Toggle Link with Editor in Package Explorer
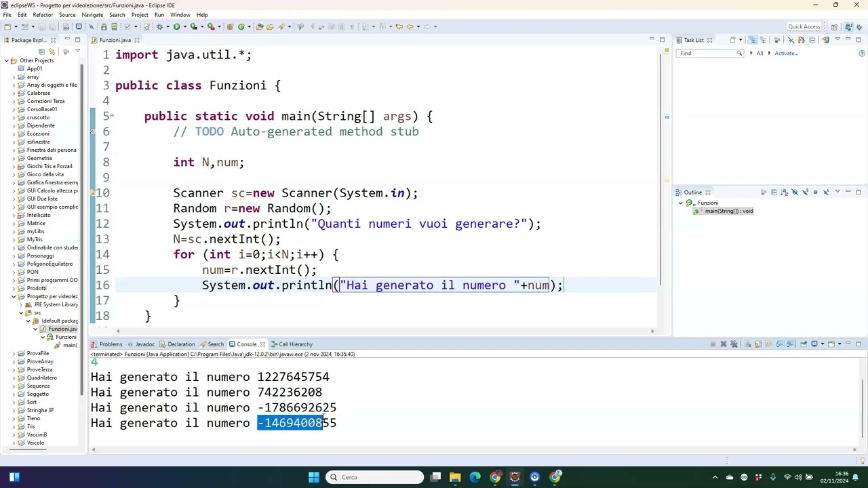The height and width of the screenshot is (488, 868). [x=52, y=52]
